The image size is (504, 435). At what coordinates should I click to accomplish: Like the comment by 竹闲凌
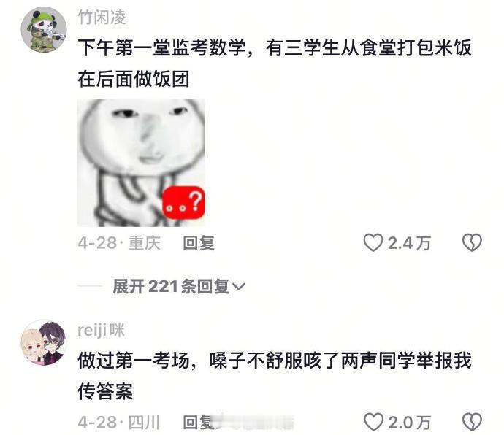(373, 242)
